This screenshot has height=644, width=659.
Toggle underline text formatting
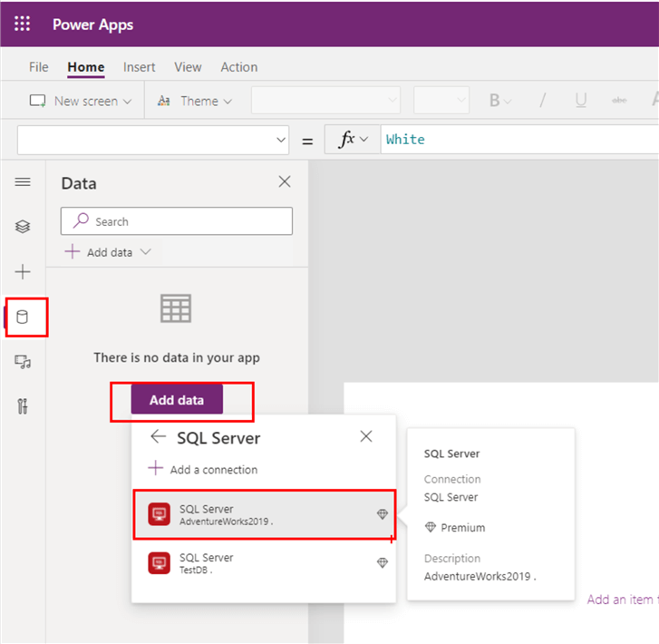coord(581,101)
